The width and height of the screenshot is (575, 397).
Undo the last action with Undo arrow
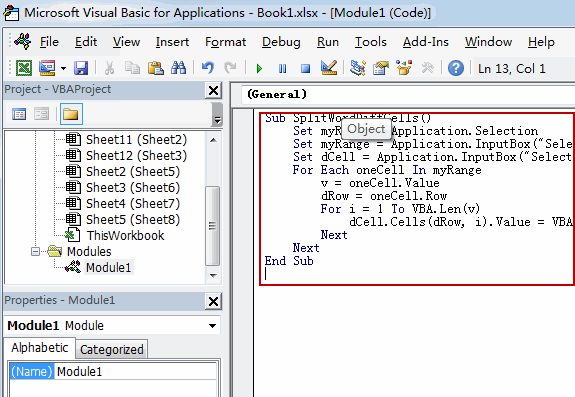tap(208, 68)
